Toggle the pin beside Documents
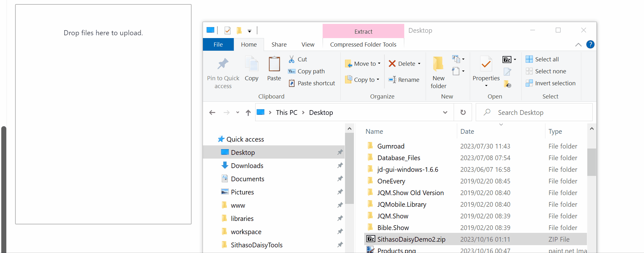 pos(340,179)
